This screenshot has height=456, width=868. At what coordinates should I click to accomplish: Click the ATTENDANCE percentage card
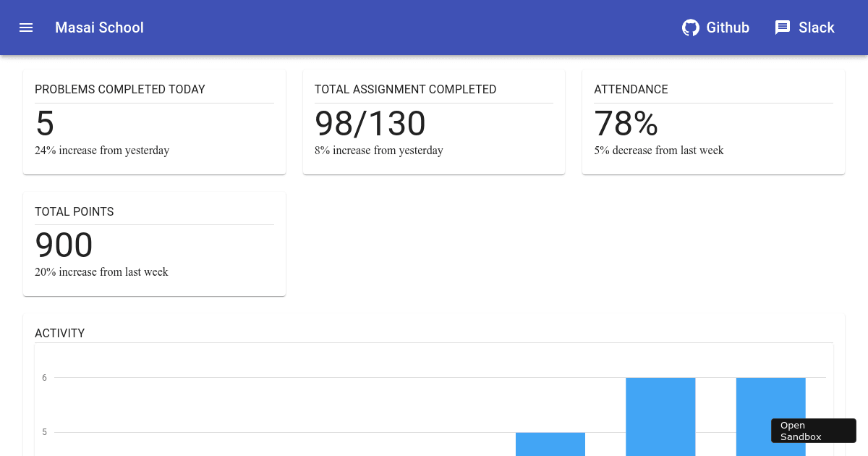tap(713, 121)
